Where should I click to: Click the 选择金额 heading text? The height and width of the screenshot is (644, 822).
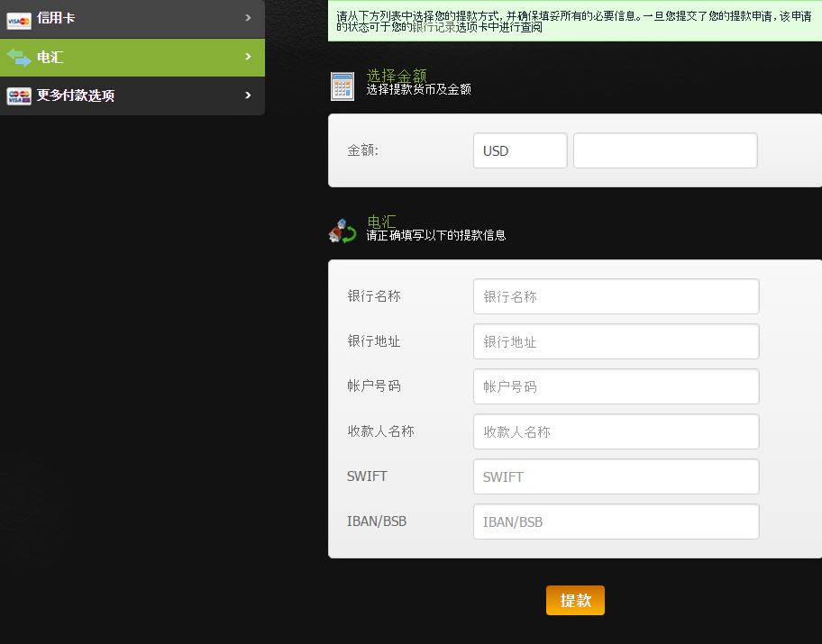(x=397, y=76)
